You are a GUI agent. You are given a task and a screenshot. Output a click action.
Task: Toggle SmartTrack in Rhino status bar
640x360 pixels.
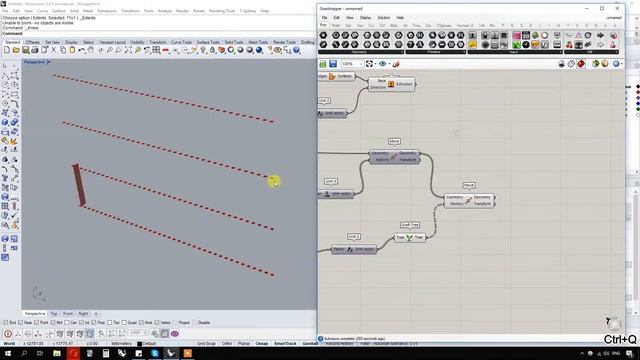(285, 344)
